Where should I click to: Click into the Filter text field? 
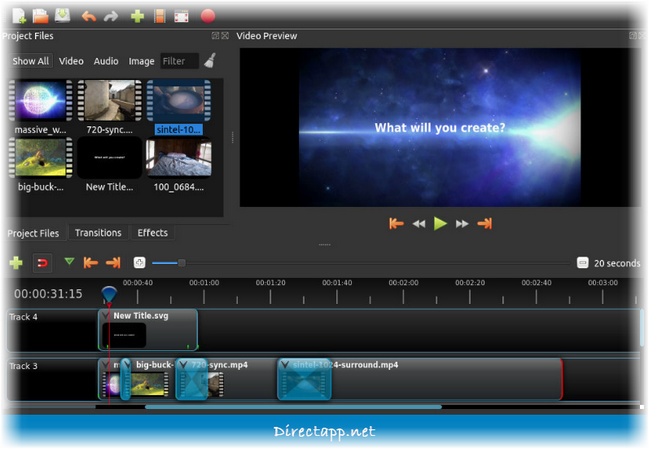click(x=180, y=61)
